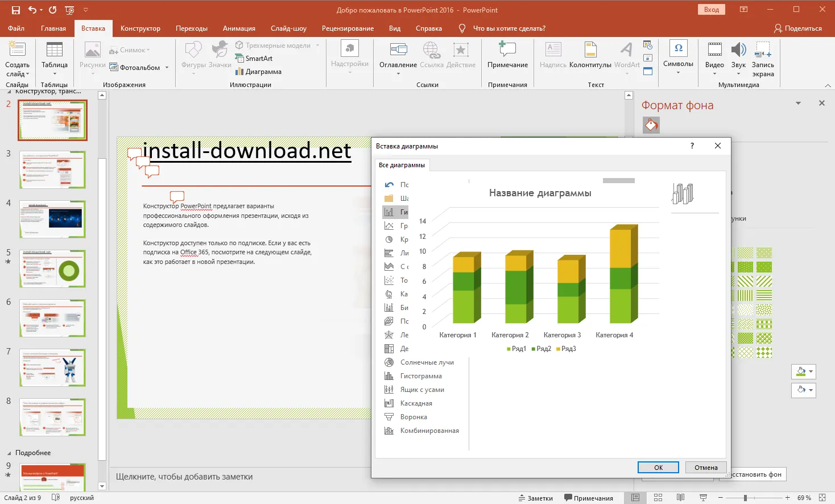The image size is (835, 504).
Task: Select the Солнечные лучи chart type
Action: [x=427, y=362]
